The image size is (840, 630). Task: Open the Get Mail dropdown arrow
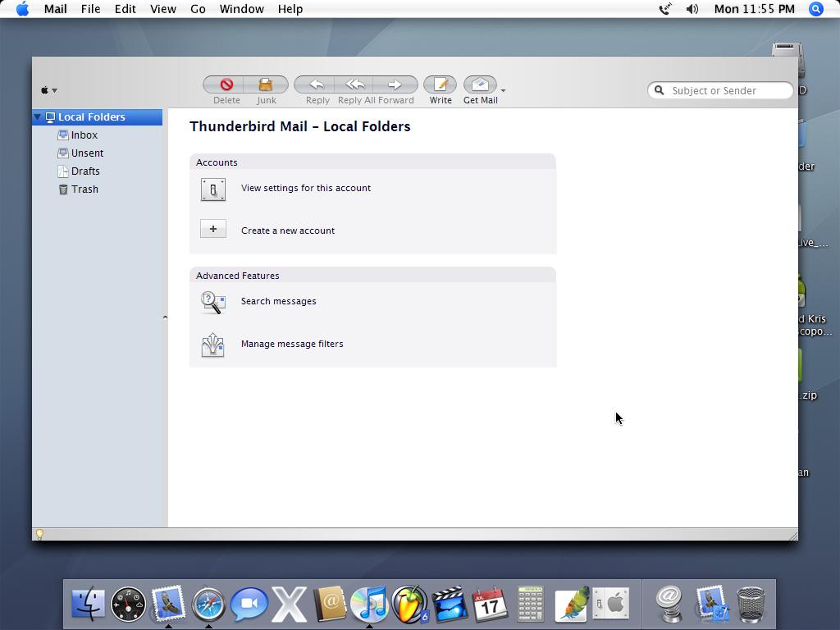coord(503,90)
